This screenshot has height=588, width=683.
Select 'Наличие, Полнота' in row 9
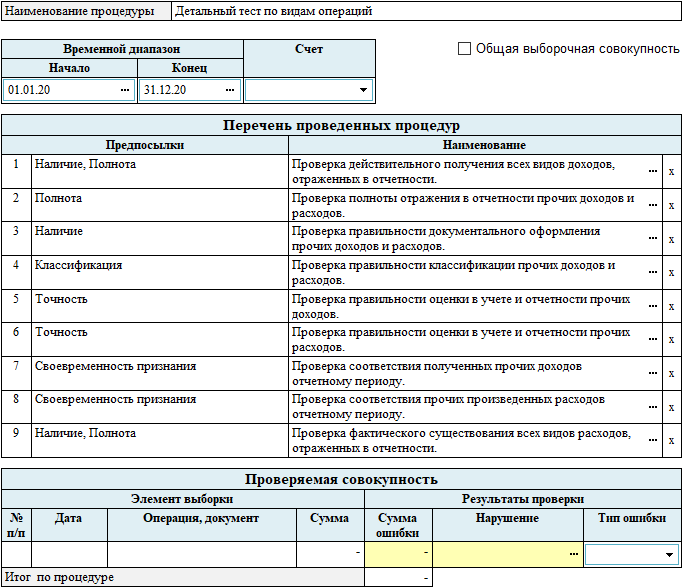(x=85, y=433)
